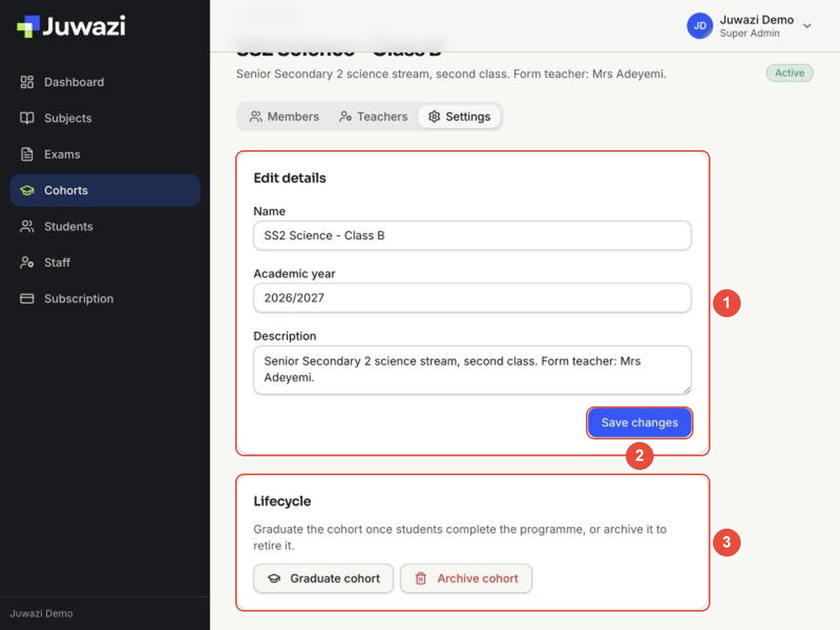This screenshot has width=840, height=630.
Task: Switch to the Members tab
Action: point(285,117)
